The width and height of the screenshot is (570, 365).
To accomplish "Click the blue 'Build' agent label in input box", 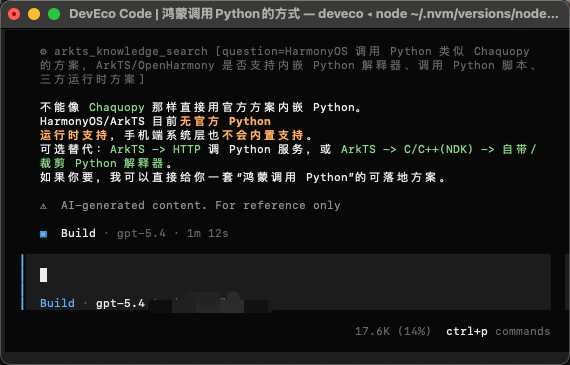I will 57,303.
